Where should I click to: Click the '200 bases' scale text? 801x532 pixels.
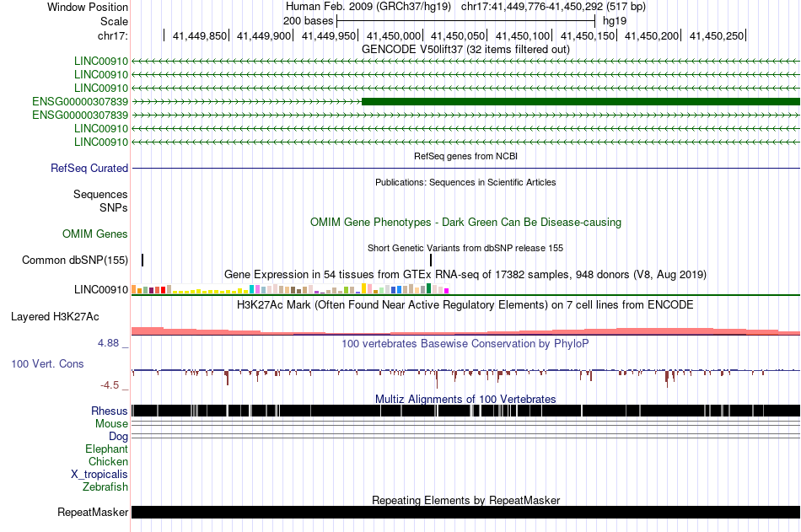point(308,21)
